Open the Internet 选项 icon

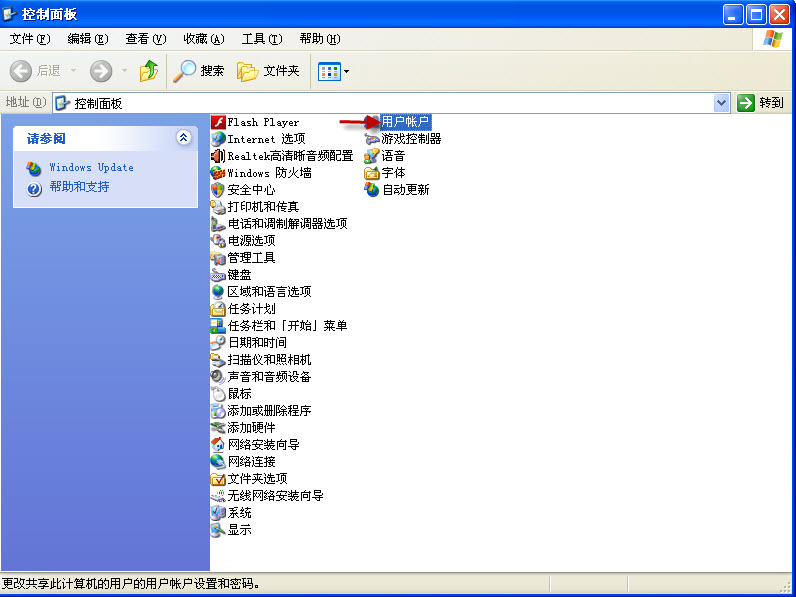pyautogui.click(x=218, y=139)
